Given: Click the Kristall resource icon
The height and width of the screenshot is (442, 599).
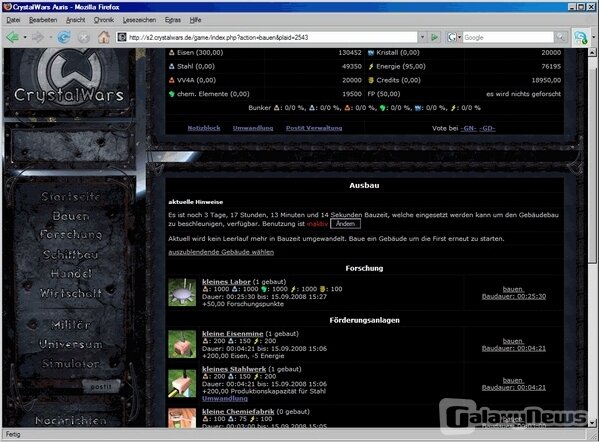Looking at the screenshot, I should tap(371, 53).
